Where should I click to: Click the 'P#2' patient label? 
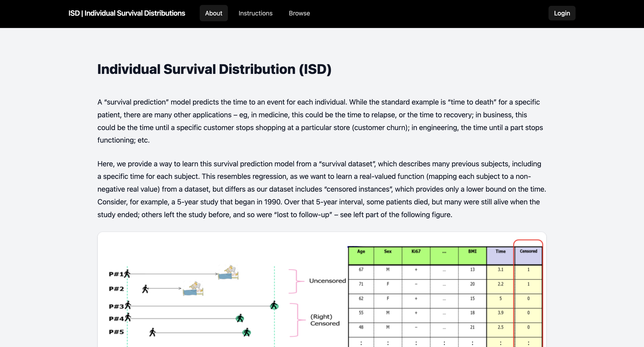coord(116,289)
